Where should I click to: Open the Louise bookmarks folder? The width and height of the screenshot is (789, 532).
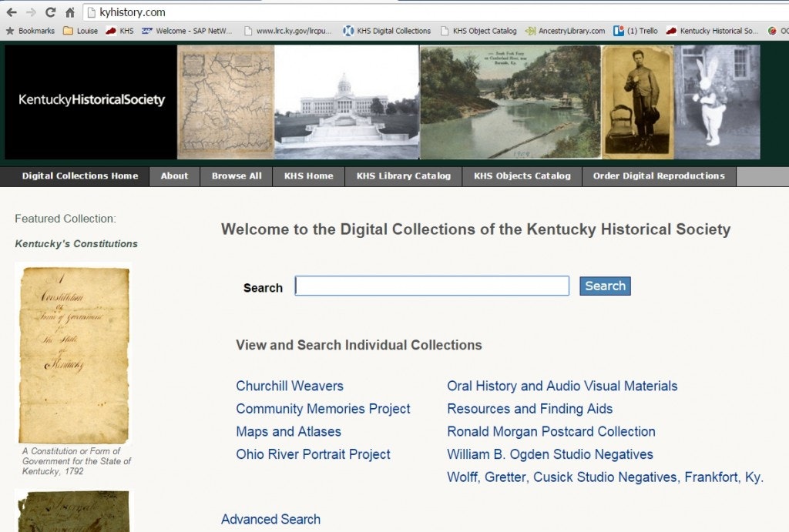click(80, 31)
